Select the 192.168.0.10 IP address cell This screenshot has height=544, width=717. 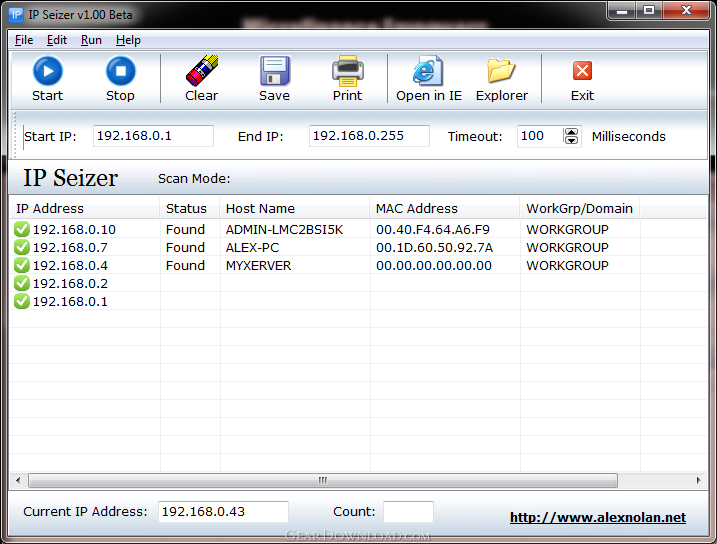coord(74,229)
